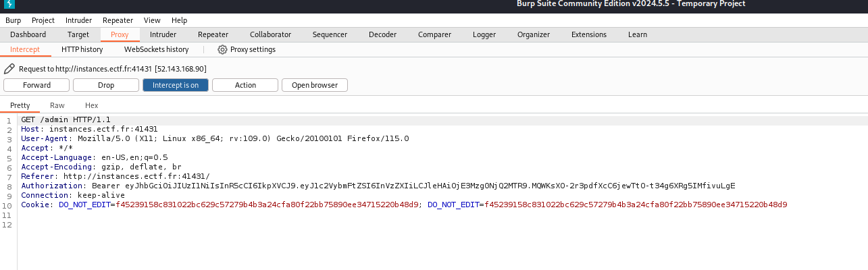868x270 pixels.
Task: Click the Authorization Bearer token line
Action: click(378, 186)
